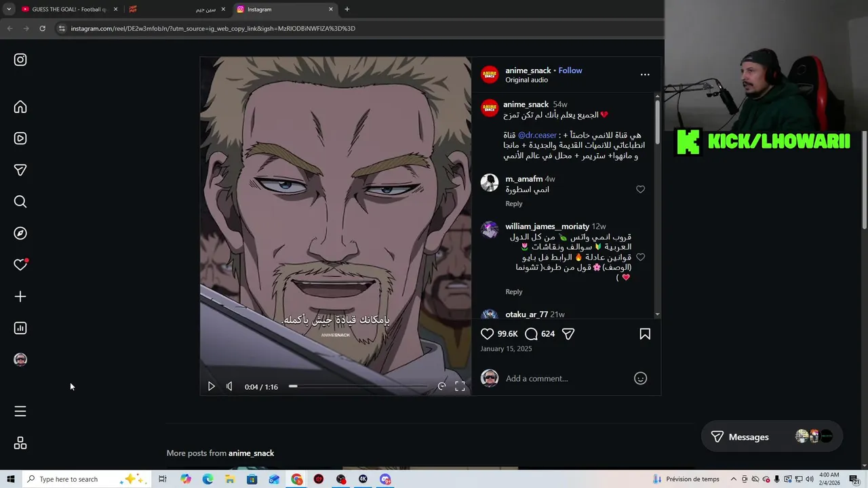
Task: Toggle video loop/replay icon
Action: pyautogui.click(x=441, y=386)
